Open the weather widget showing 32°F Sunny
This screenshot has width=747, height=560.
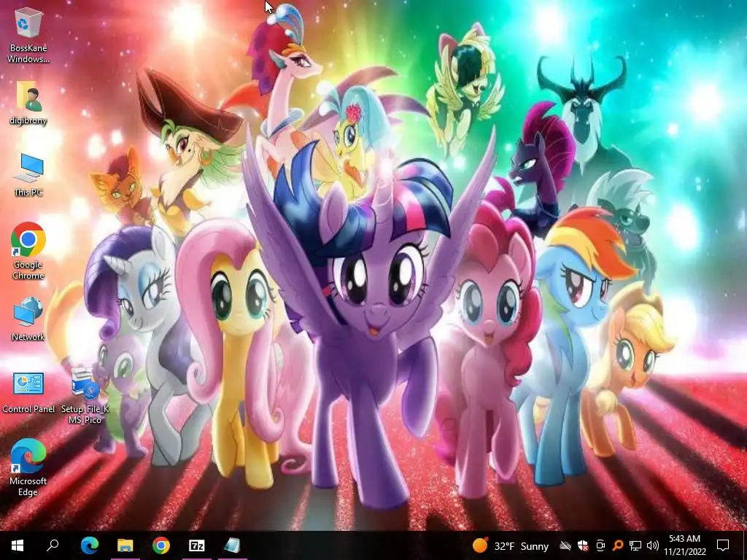pyautogui.click(x=511, y=545)
